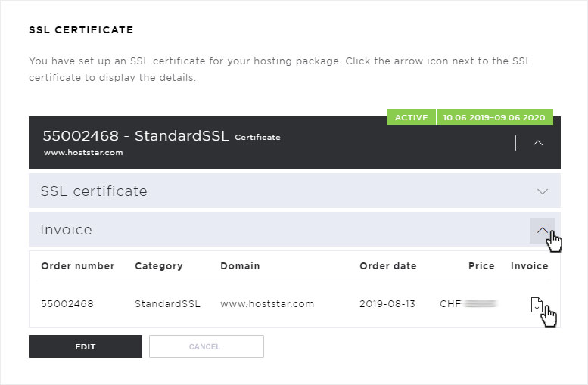Click the Invoice column header

pyautogui.click(x=530, y=265)
